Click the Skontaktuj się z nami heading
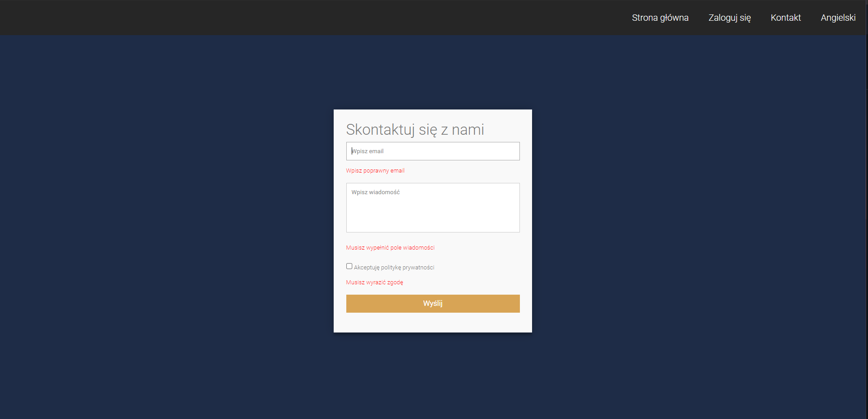The image size is (868, 419). click(x=415, y=130)
